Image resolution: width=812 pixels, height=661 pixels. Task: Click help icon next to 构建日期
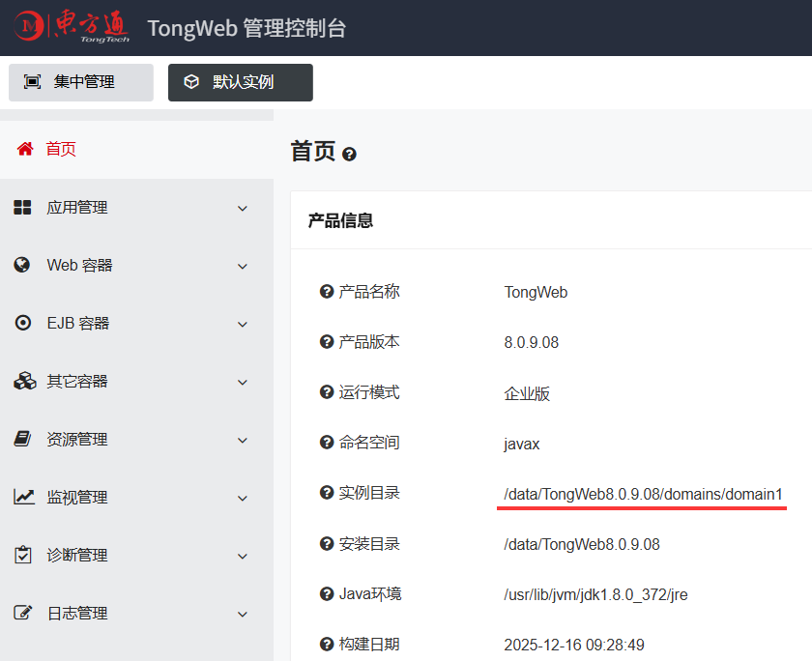click(327, 644)
